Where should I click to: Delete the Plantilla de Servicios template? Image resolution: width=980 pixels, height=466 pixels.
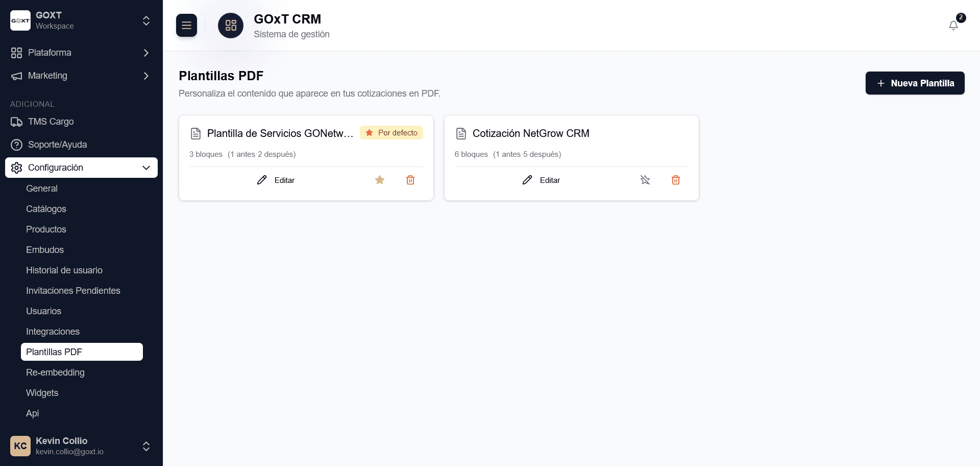pos(410,180)
